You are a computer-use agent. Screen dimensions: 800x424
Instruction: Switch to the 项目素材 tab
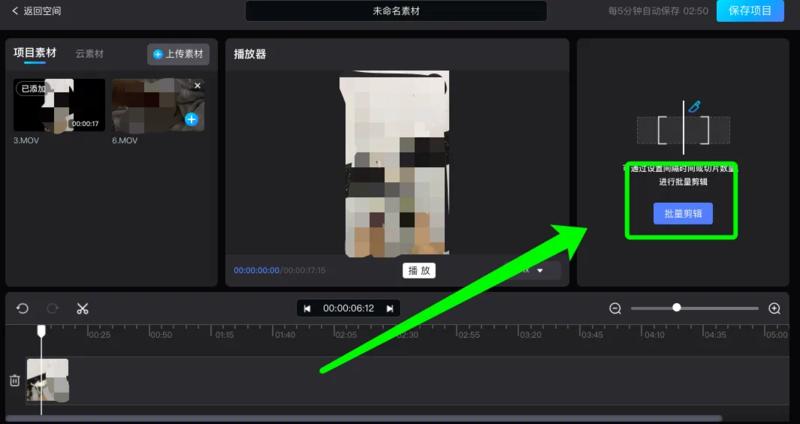(x=35, y=53)
